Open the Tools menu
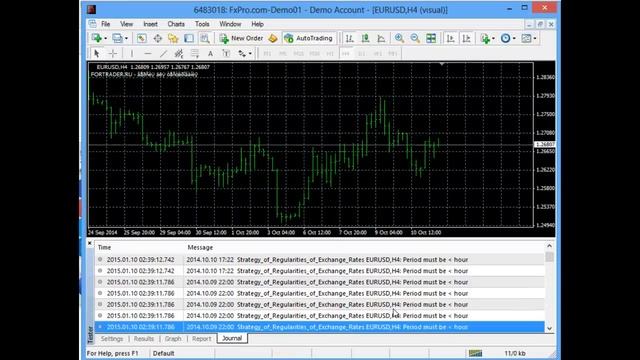The height and width of the screenshot is (360, 640). (202, 24)
